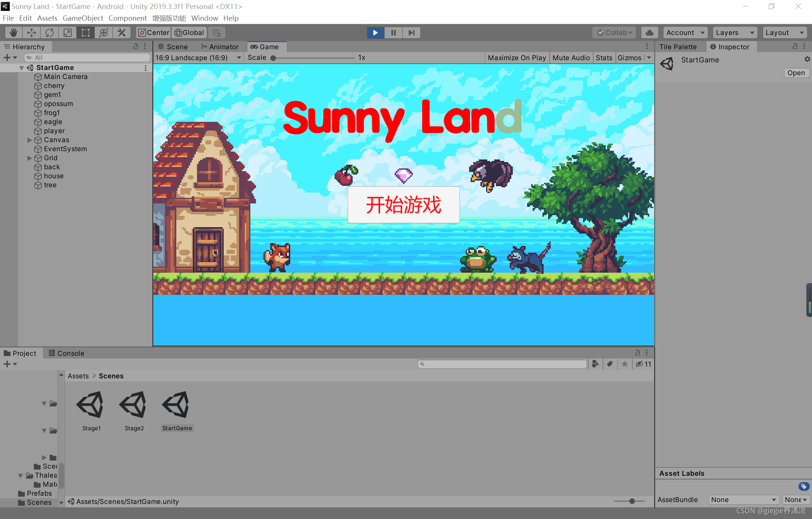Open the Component menu
The image size is (812, 519).
click(127, 18)
